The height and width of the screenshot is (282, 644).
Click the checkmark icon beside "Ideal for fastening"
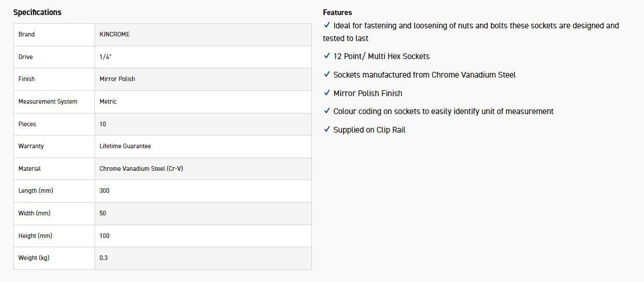(327, 25)
